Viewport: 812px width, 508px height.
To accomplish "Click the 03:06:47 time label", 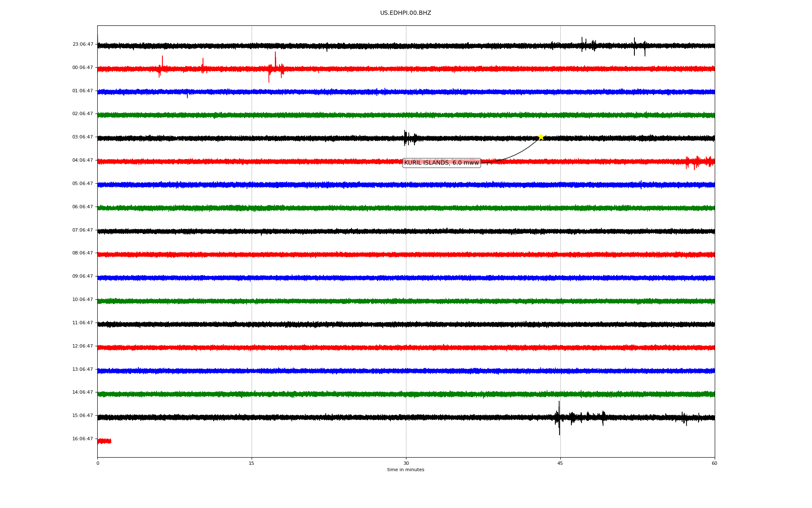I will 83,137.
